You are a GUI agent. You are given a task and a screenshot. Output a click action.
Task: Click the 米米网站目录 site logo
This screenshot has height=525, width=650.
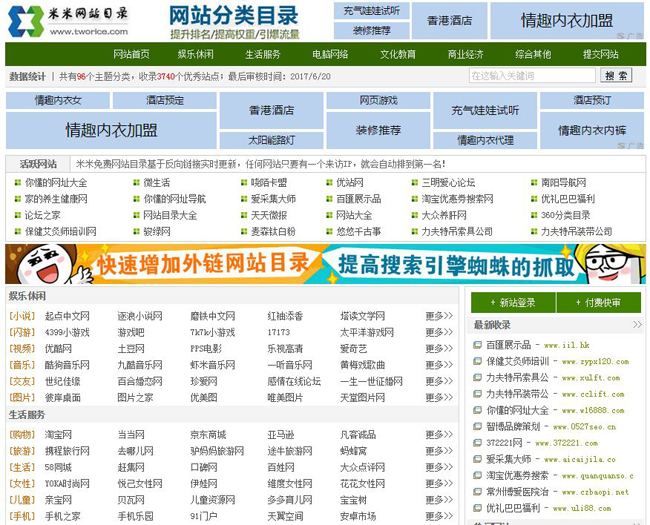68,21
